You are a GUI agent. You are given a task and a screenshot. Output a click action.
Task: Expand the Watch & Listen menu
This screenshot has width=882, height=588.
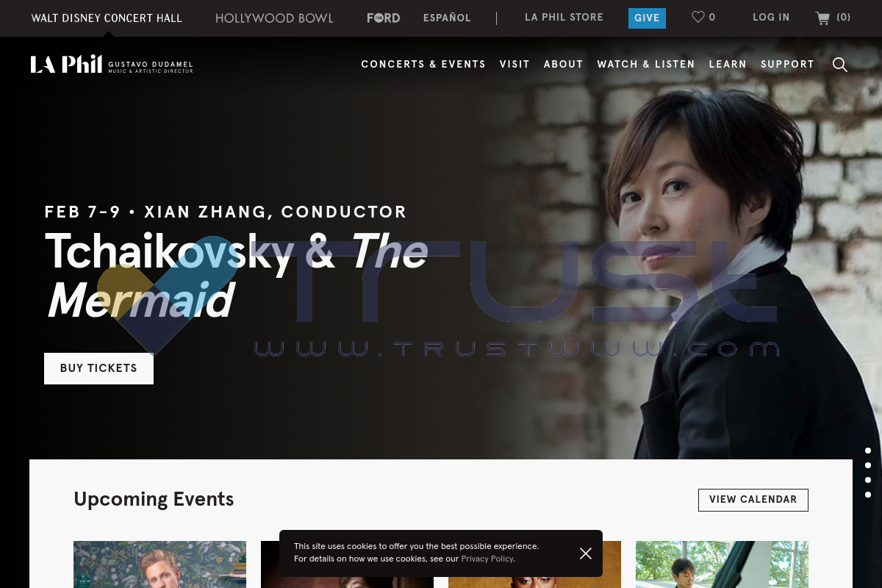(646, 65)
